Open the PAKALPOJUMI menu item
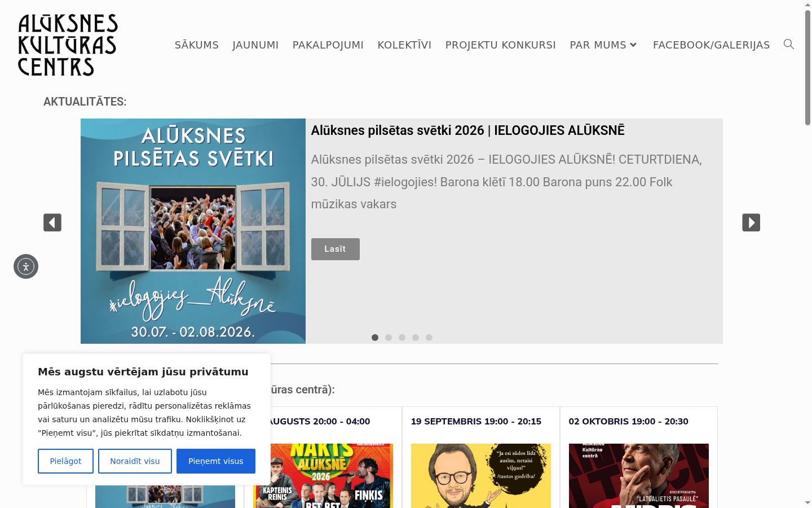Screen dimensions: 812x508 coord(328,45)
